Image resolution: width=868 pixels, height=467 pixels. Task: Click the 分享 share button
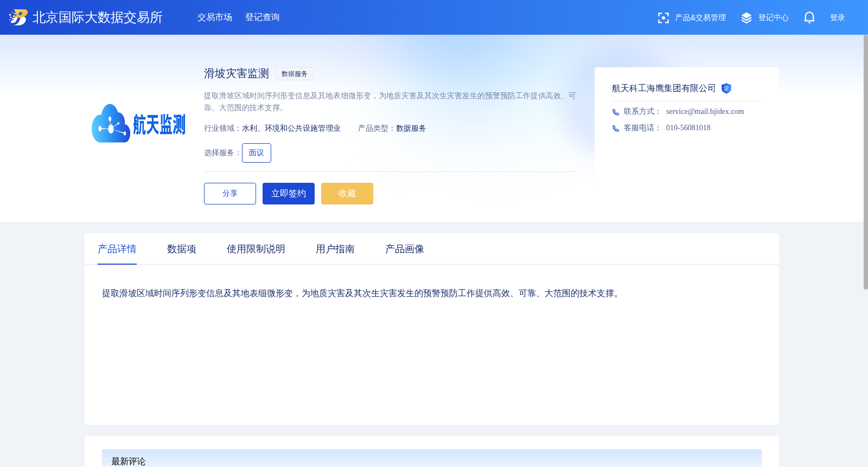[230, 194]
